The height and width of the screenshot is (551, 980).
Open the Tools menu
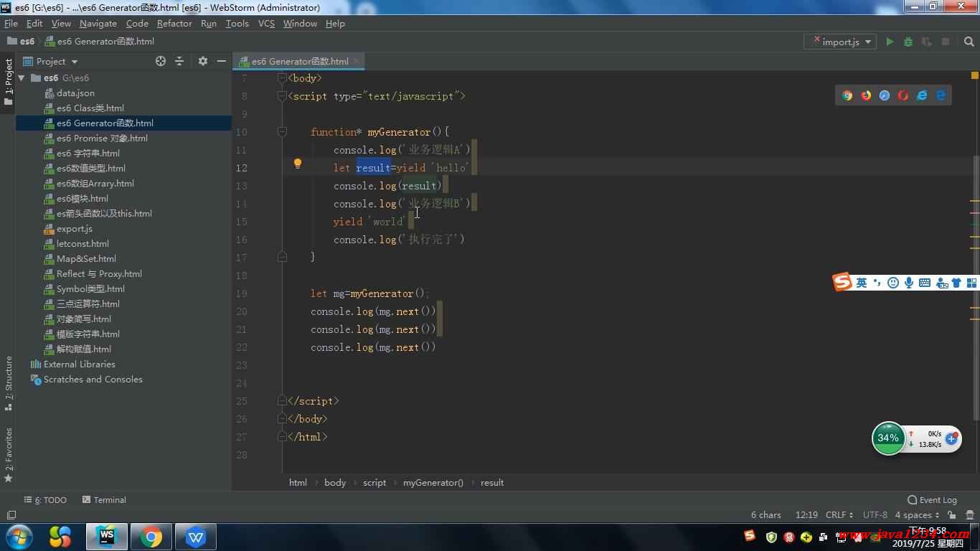[237, 23]
